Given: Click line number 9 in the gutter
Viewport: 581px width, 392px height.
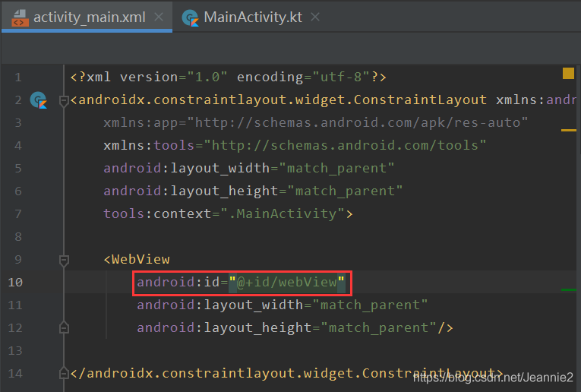Looking at the screenshot, I should [18, 259].
